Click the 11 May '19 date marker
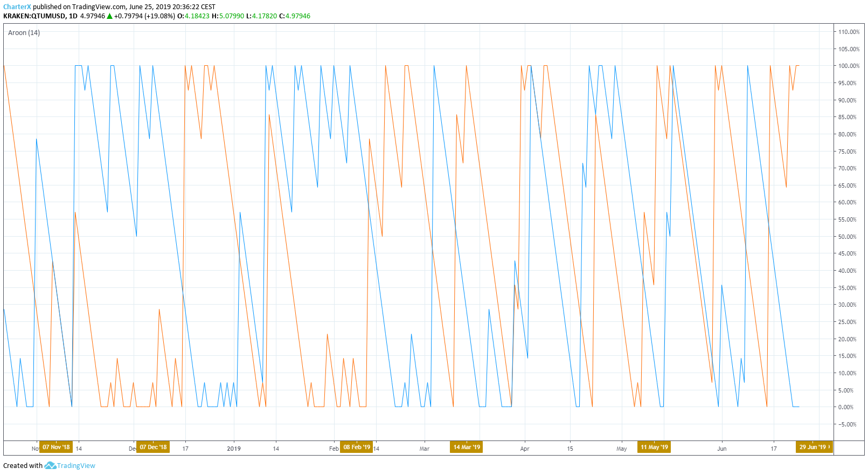This screenshot has height=475, width=868. (x=654, y=447)
